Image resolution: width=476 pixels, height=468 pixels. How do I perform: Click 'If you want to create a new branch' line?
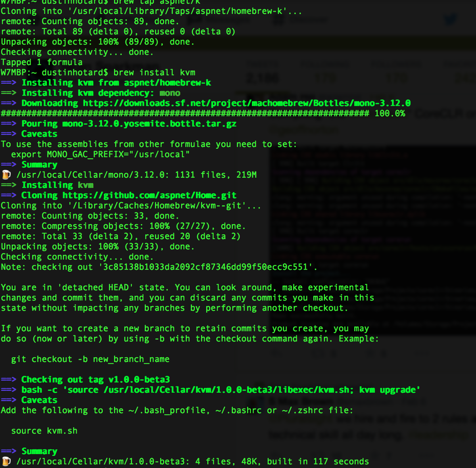(185, 328)
